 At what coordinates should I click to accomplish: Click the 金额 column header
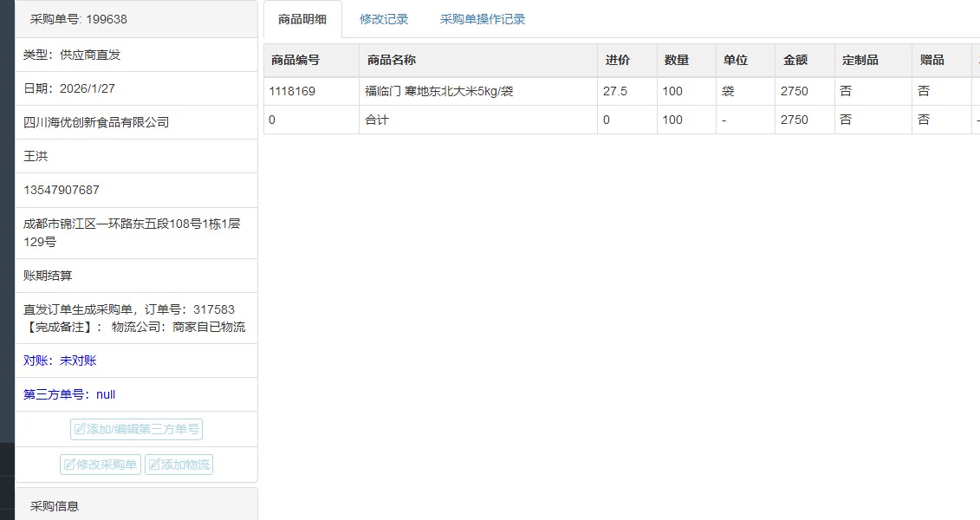(795, 61)
